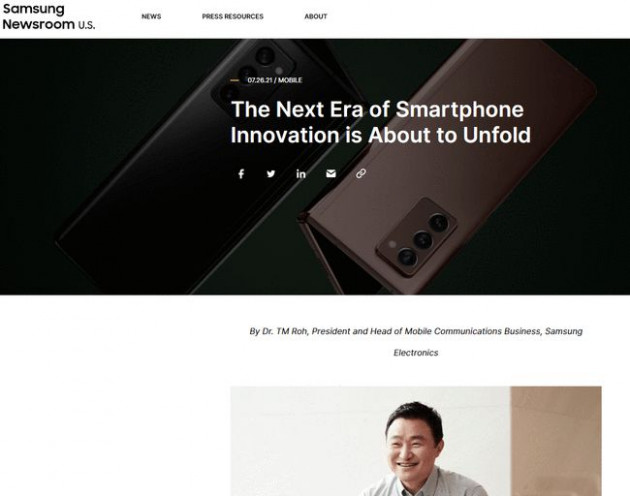Click the word Electronics in byline
The image size is (630, 496).
(416, 353)
